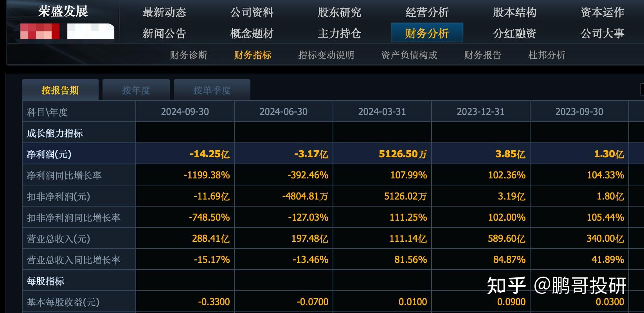
Task: Select the 公司资料 navigation item
Action: coord(252,13)
